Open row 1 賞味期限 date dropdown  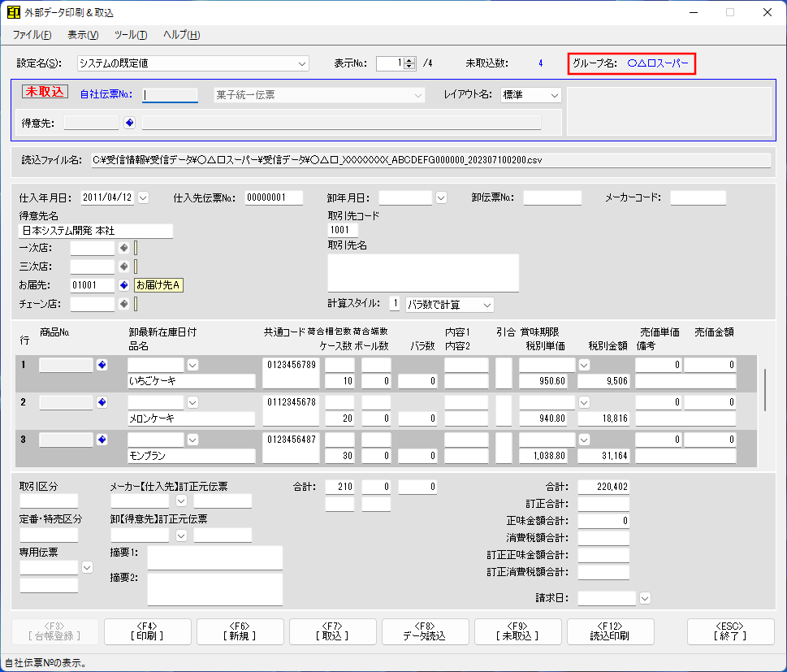(x=584, y=365)
